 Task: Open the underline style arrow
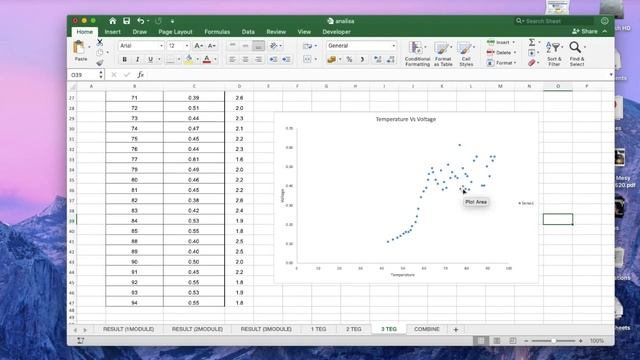pos(159,60)
